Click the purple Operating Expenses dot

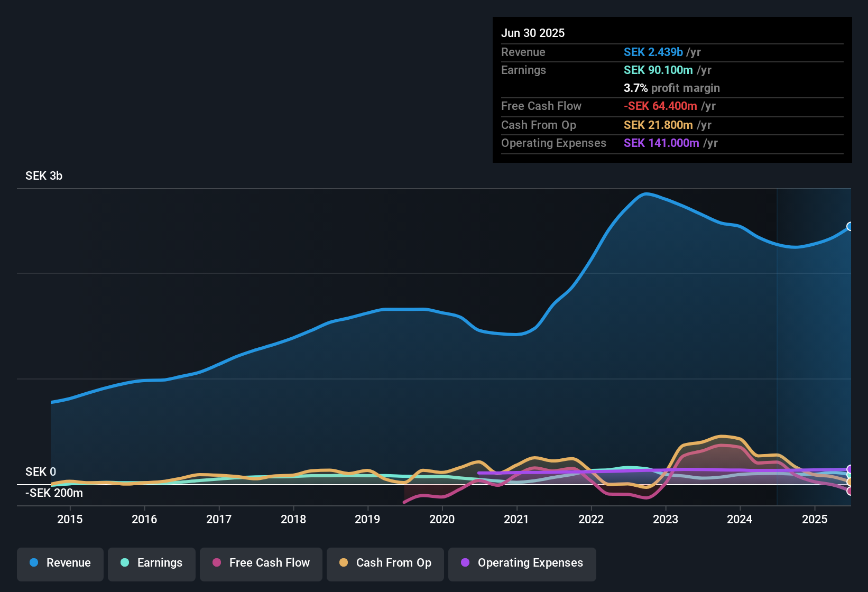coord(465,562)
